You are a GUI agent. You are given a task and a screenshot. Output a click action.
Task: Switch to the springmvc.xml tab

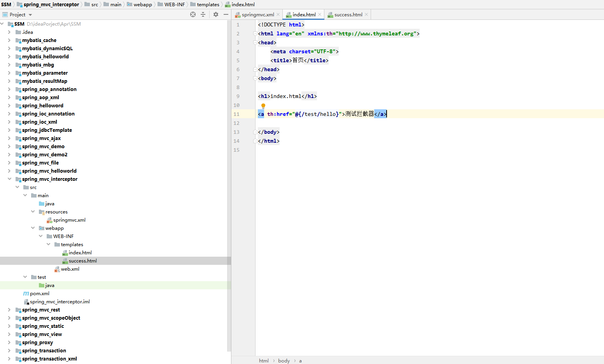tap(258, 14)
